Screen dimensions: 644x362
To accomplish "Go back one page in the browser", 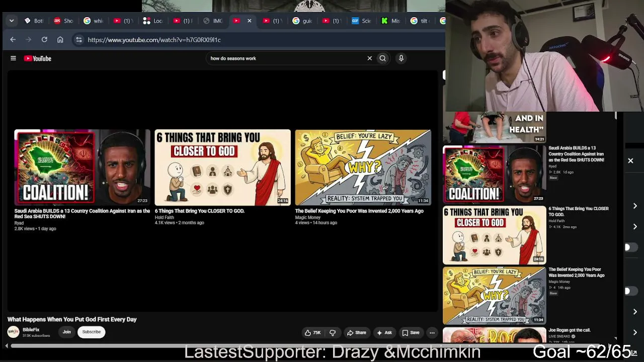I will (x=13, y=40).
